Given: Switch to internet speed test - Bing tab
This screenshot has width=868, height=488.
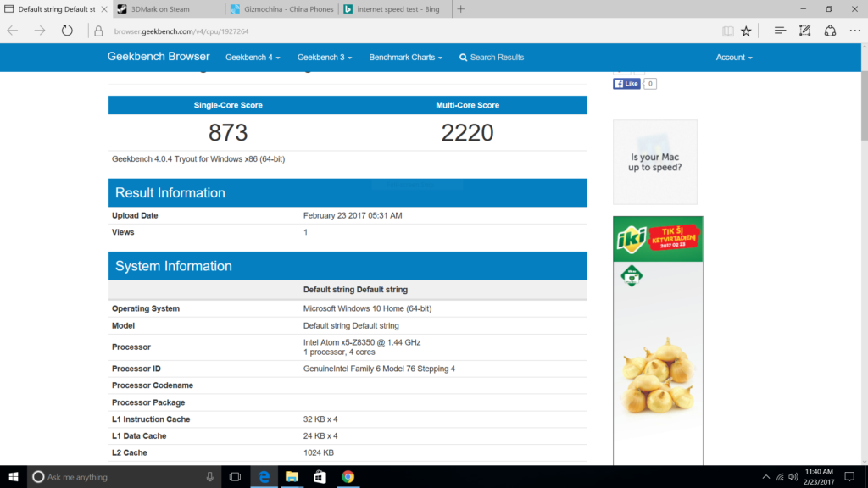Looking at the screenshot, I should click(x=395, y=8).
